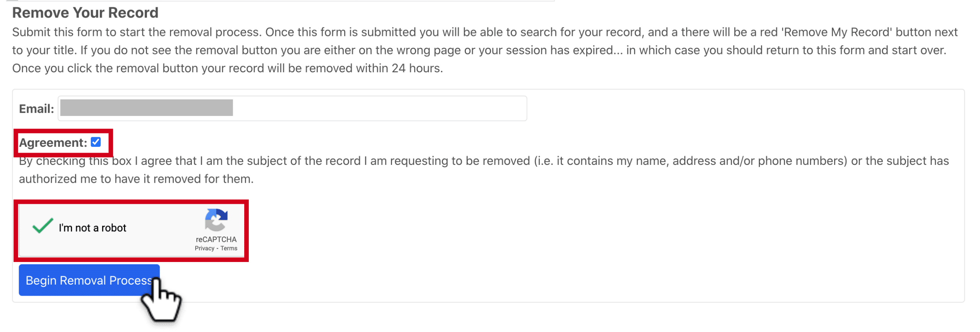Click the reCAPTCHA text under the logo
This screenshot has height=332, width=980.
[x=216, y=239]
